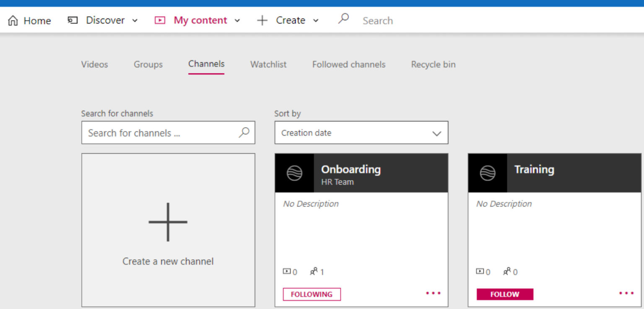644x309 pixels.
Task: Click the Onboarding followers count icon
Action: 314,272
